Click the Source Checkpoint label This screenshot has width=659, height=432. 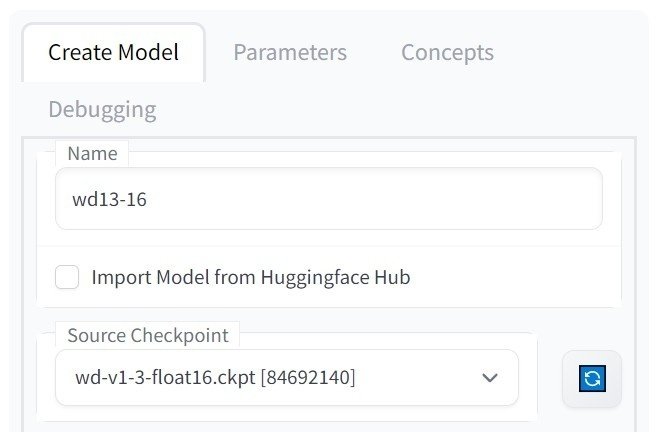[148, 335]
